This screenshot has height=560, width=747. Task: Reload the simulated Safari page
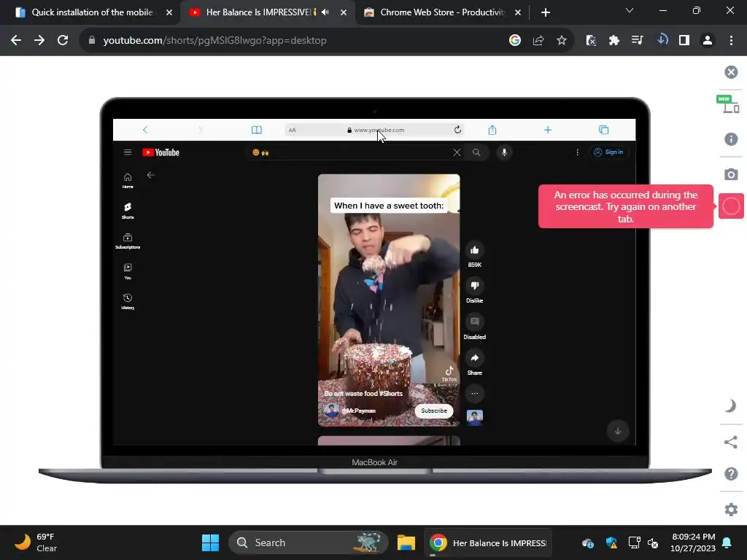pyautogui.click(x=457, y=130)
